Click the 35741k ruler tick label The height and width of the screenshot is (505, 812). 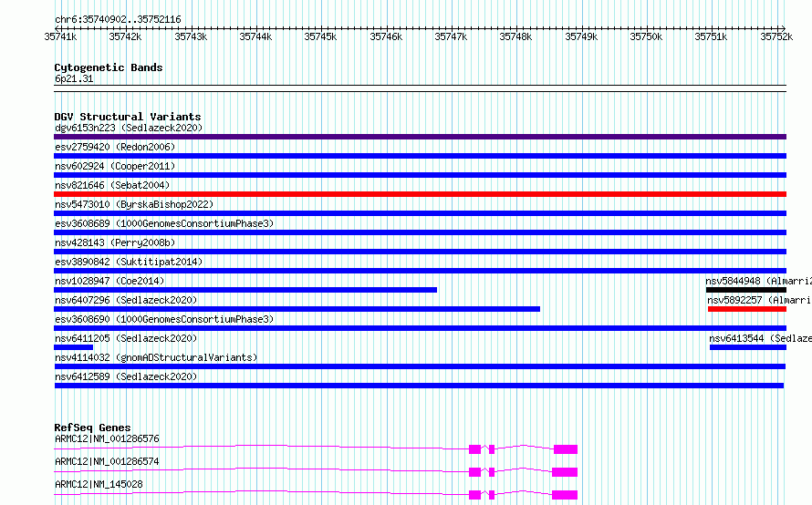click(x=60, y=36)
